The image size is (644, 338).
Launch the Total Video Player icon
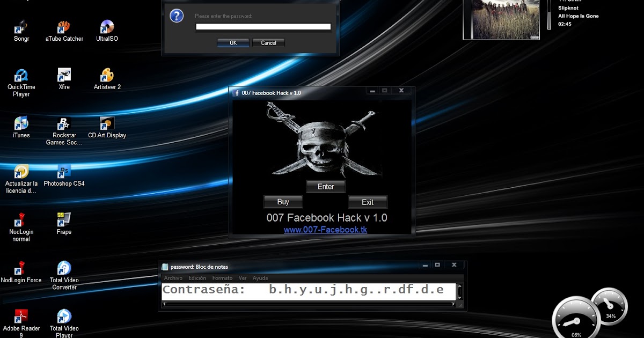coord(64,324)
